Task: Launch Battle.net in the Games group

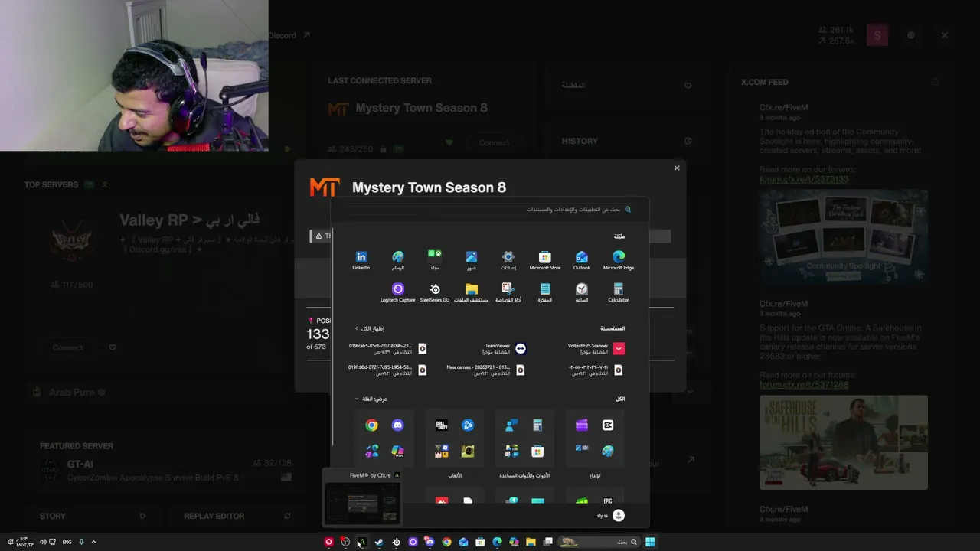Action: [x=468, y=425]
